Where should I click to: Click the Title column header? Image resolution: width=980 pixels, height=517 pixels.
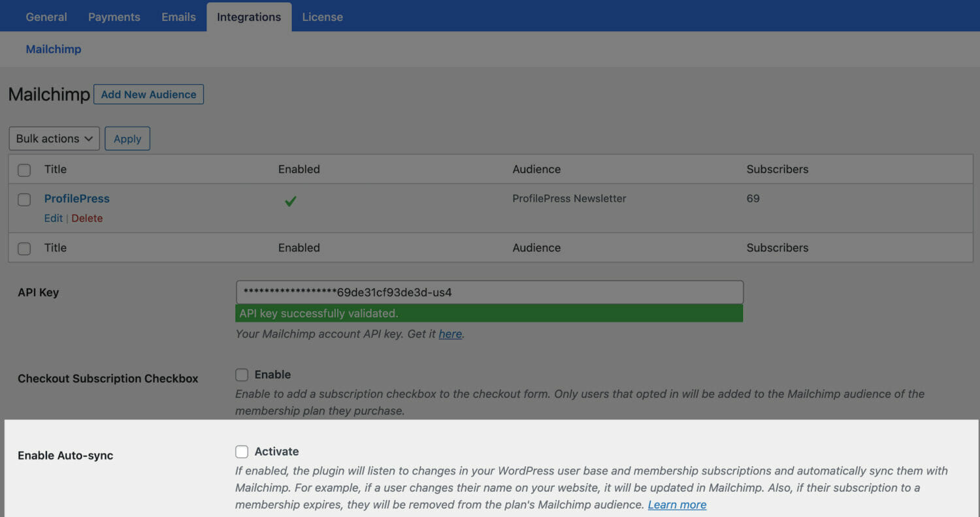(56, 169)
